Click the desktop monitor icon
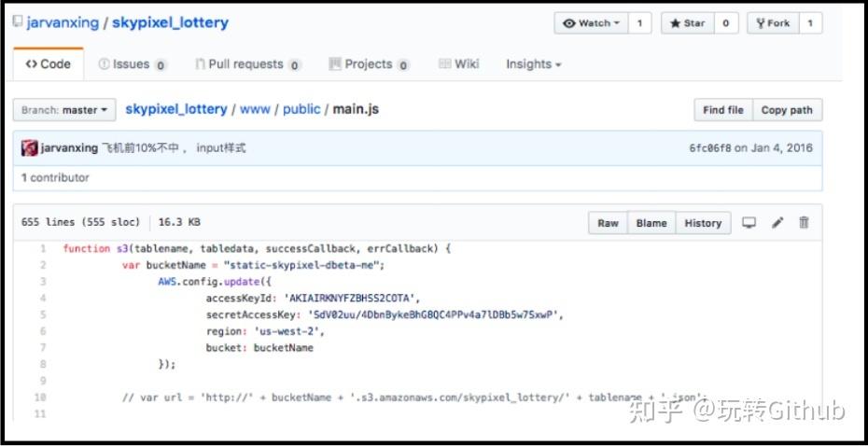868x446 pixels. tap(749, 222)
